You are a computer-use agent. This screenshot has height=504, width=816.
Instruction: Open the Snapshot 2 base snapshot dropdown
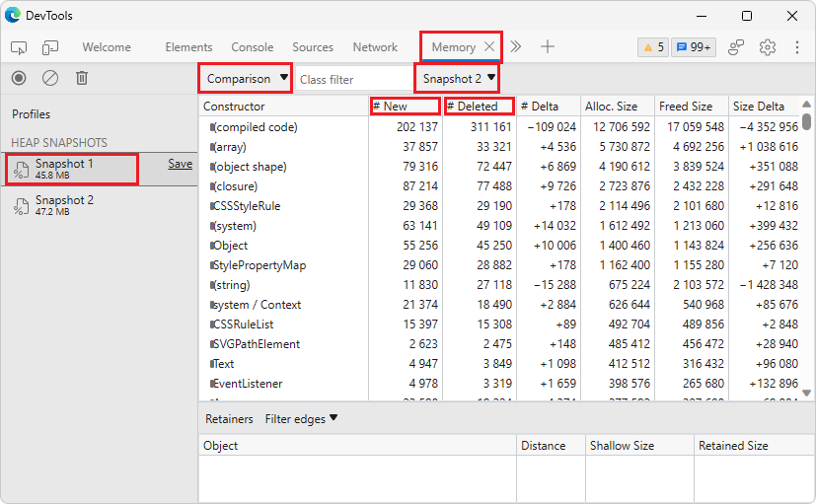457,79
